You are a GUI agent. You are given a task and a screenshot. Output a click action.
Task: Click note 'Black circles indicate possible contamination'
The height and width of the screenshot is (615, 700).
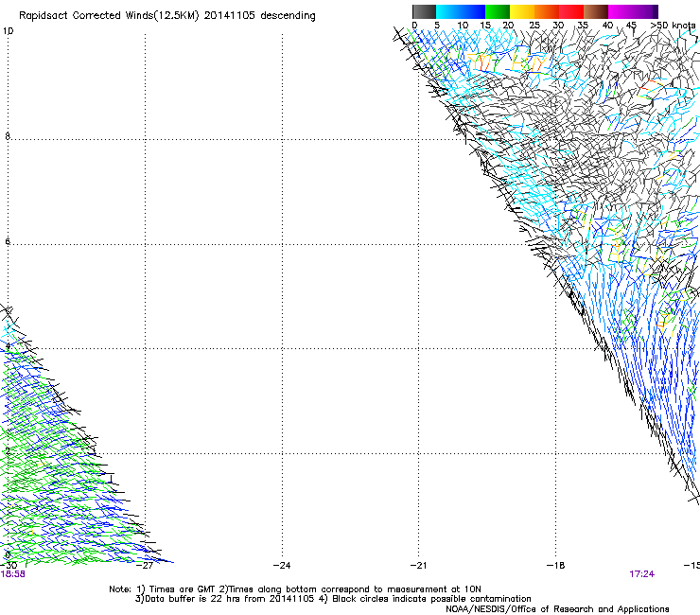coord(431,599)
